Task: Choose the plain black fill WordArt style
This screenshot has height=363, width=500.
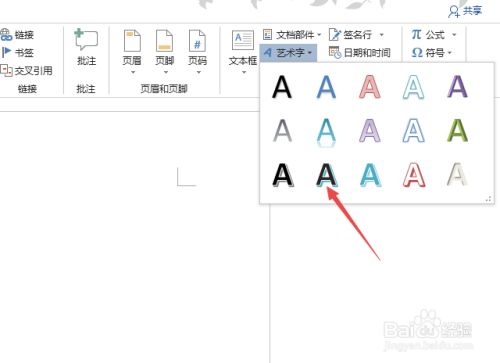Action: point(282,87)
